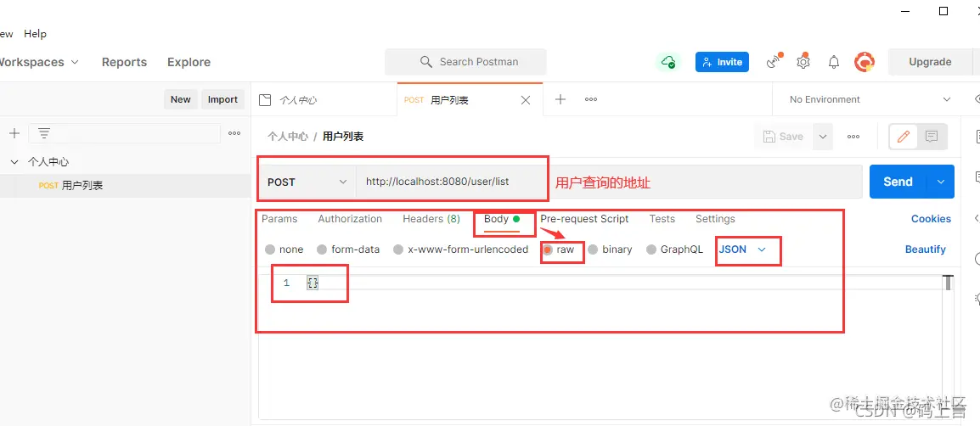Select the none body type
Viewport: 980px width, 426px height.
pyautogui.click(x=270, y=249)
